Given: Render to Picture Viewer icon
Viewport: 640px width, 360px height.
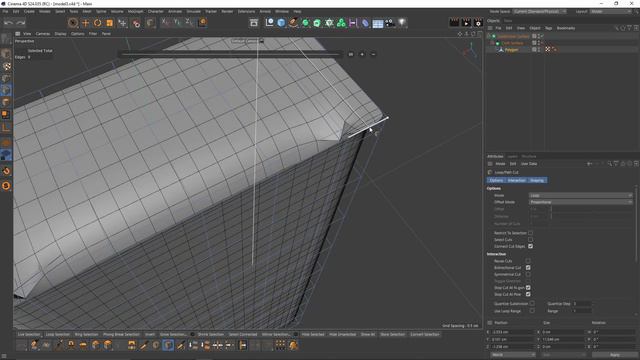Looking at the screenshot, I should click(466, 23).
